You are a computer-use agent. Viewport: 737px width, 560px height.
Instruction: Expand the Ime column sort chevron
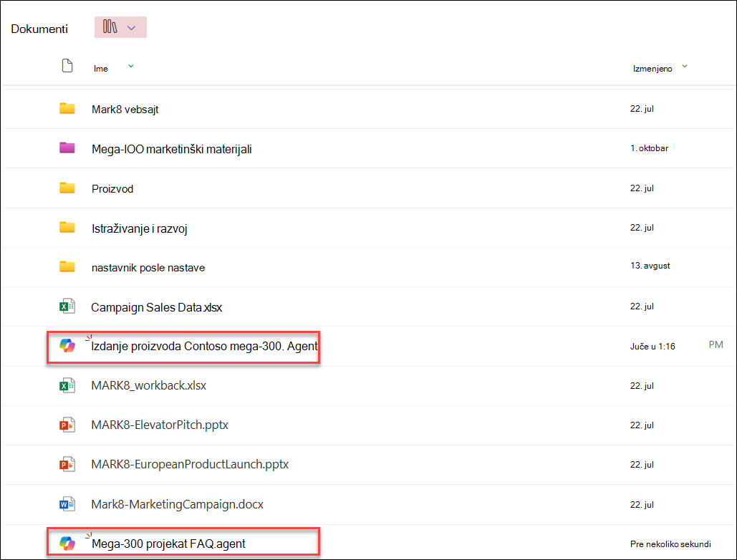point(130,67)
